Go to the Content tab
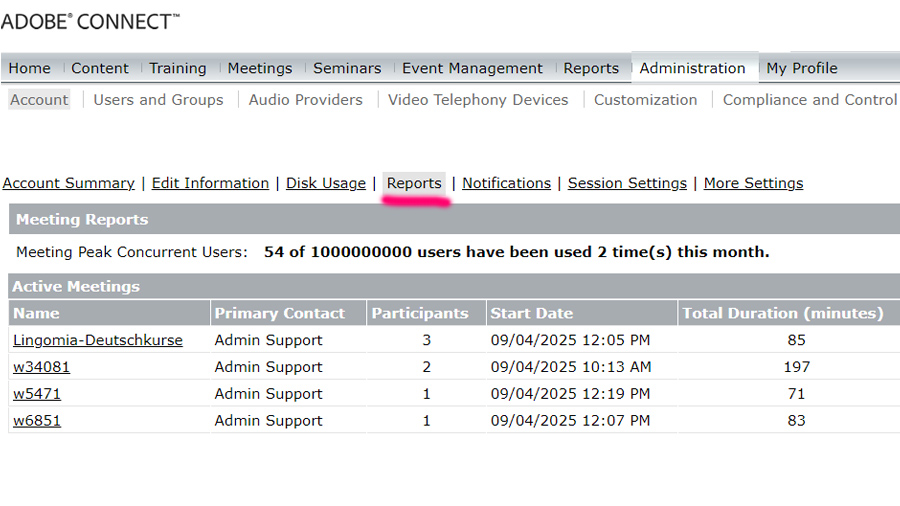Viewport: 900px width, 506px height. coord(100,68)
